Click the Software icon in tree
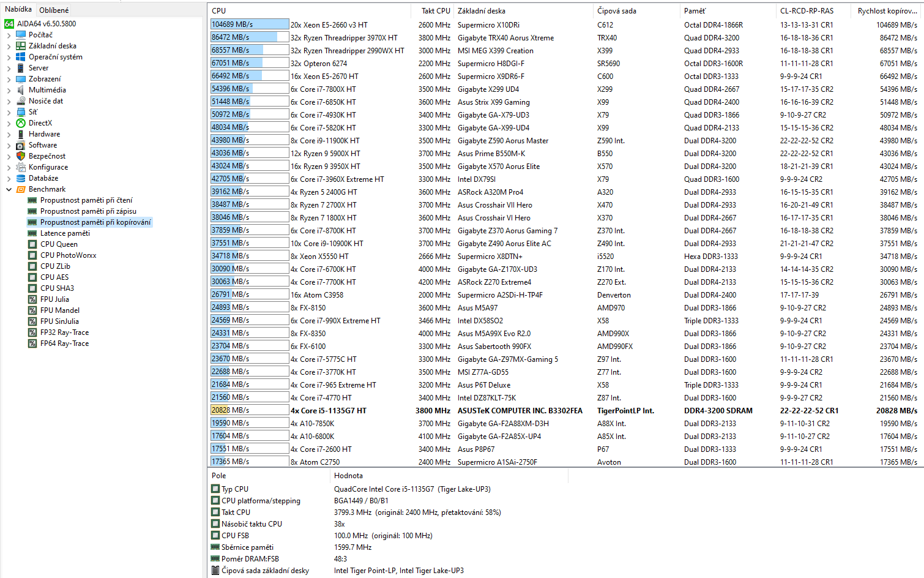924x578 pixels. coord(21,145)
